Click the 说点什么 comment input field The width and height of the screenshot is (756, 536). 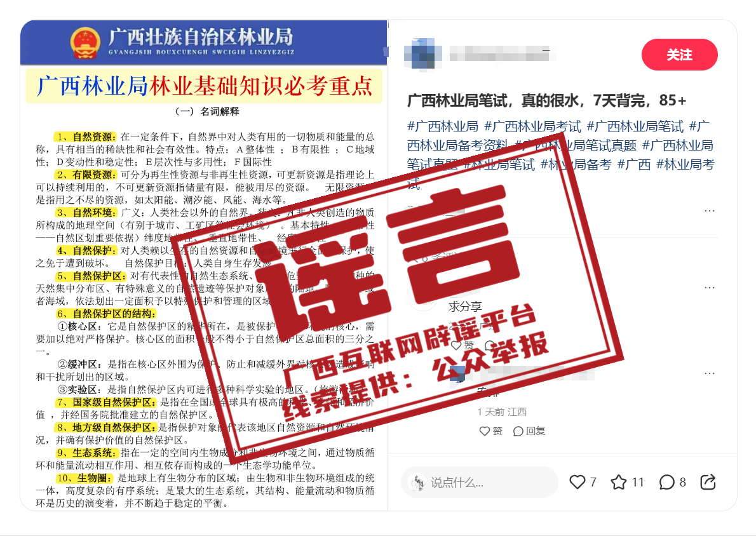[x=479, y=482]
